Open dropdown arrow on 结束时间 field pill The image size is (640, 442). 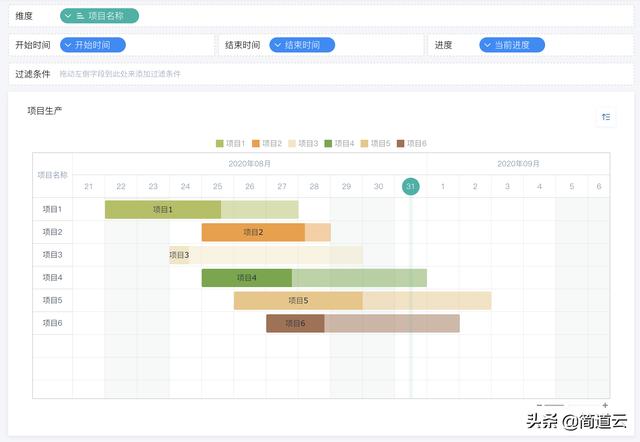click(x=278, y=45)
